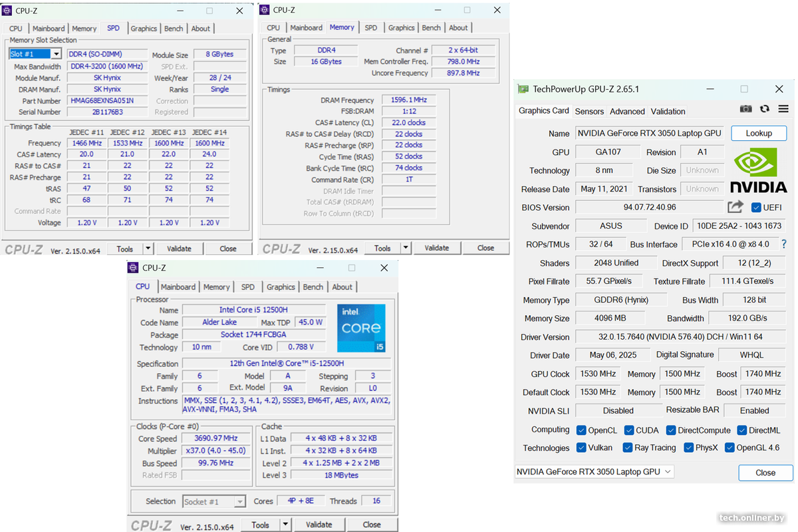The width and height of the screenshot is (798, 532).
Task: Click BIOS version share/export icon
Action: click(735, 207)
